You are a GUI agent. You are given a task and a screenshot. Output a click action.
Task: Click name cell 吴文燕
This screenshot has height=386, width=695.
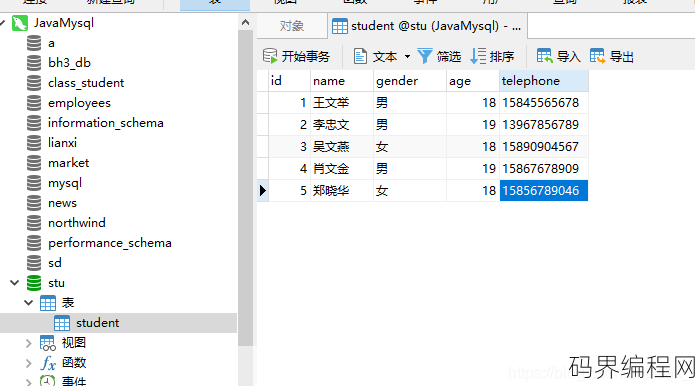(x=342, y=147)
